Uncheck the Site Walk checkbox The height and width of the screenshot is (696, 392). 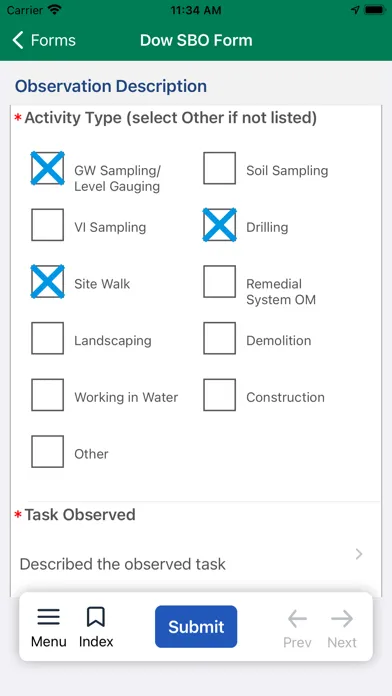[48, 281]
